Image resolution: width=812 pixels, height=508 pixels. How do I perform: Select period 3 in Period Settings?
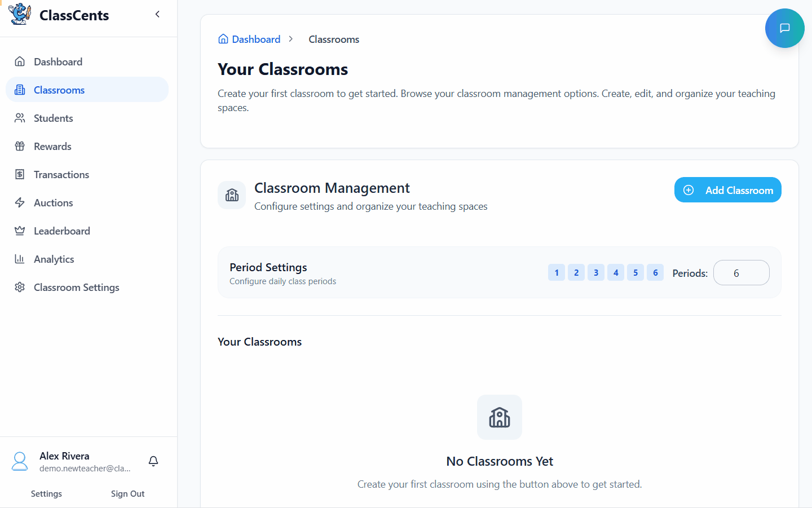(x=596, y=272)
